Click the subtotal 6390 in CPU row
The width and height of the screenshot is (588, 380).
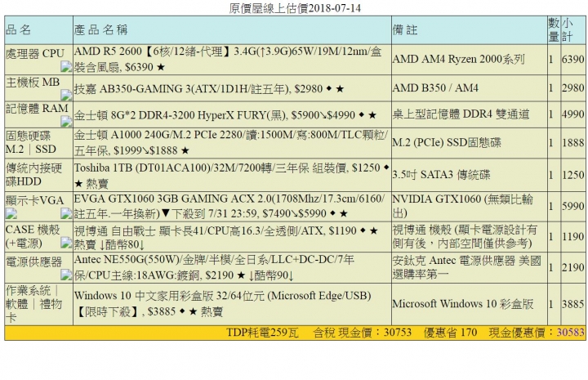pos(573,60)
